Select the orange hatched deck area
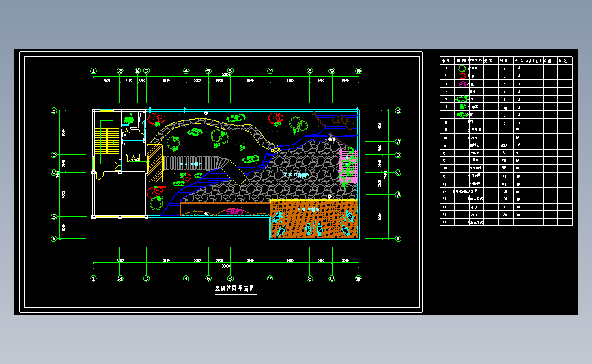Screen dimensions: 592x364 (x=314, y=219)
